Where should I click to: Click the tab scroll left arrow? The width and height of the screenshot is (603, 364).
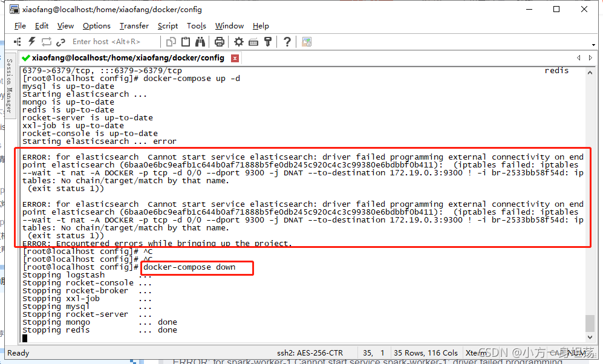[579, 57]
